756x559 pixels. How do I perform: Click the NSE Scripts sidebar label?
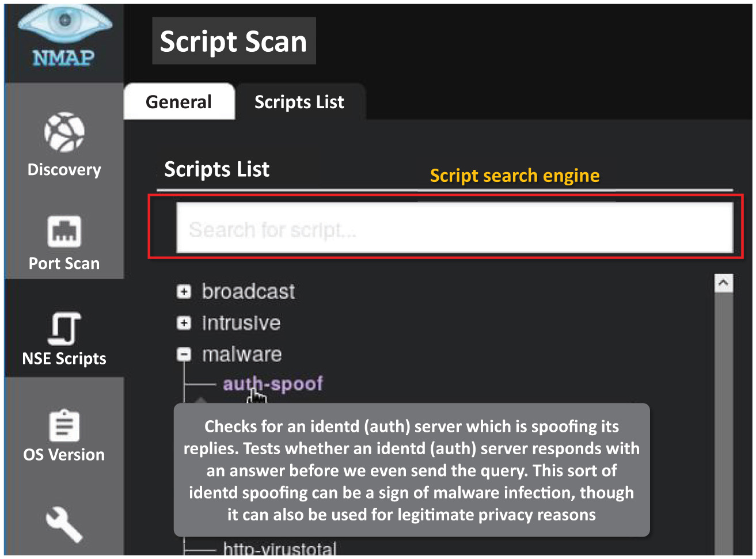pyautogui.click(x=64, y=359)
